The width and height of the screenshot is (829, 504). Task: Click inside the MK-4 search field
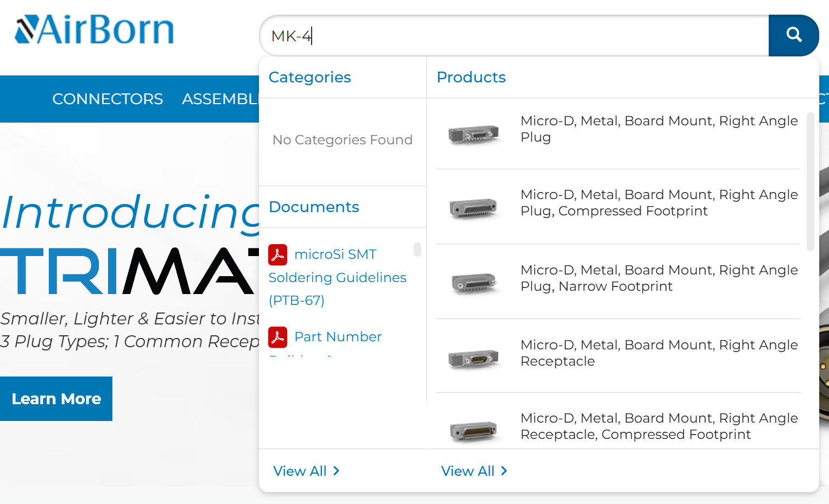[514, 36]
